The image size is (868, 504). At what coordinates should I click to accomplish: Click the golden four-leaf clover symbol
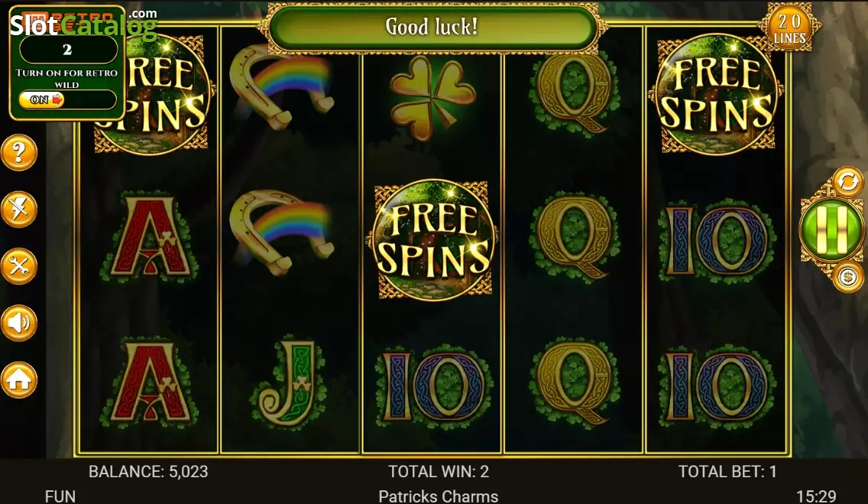(432, 97)
